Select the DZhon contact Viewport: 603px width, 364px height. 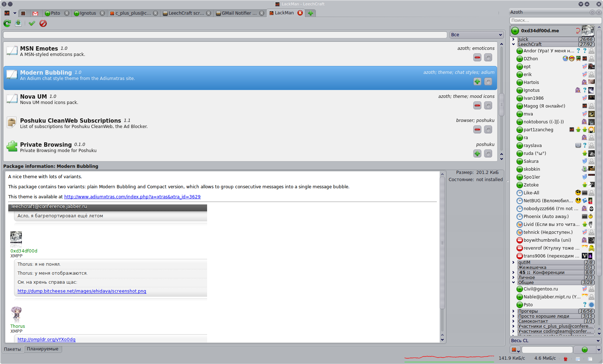tap(555, 59)
